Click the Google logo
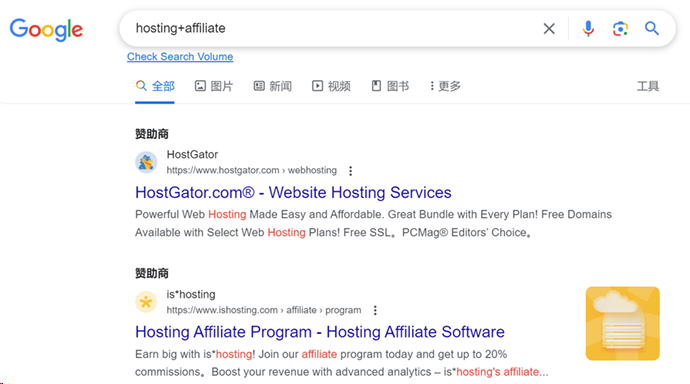 coord(46,29)
